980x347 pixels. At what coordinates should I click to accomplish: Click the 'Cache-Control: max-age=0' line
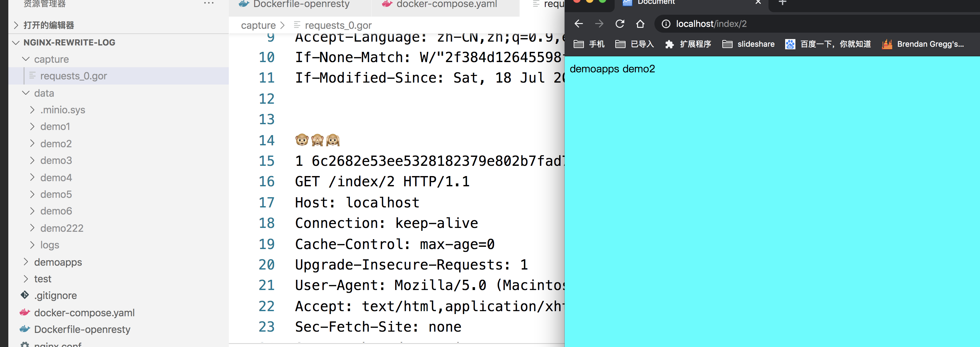click(x=394, y=244)
